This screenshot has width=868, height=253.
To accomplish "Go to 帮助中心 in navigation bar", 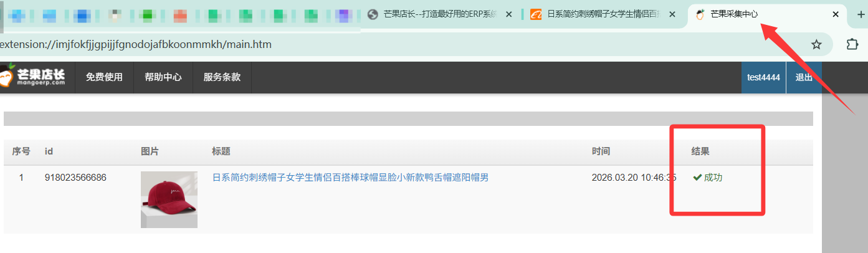I will (163, 77).
